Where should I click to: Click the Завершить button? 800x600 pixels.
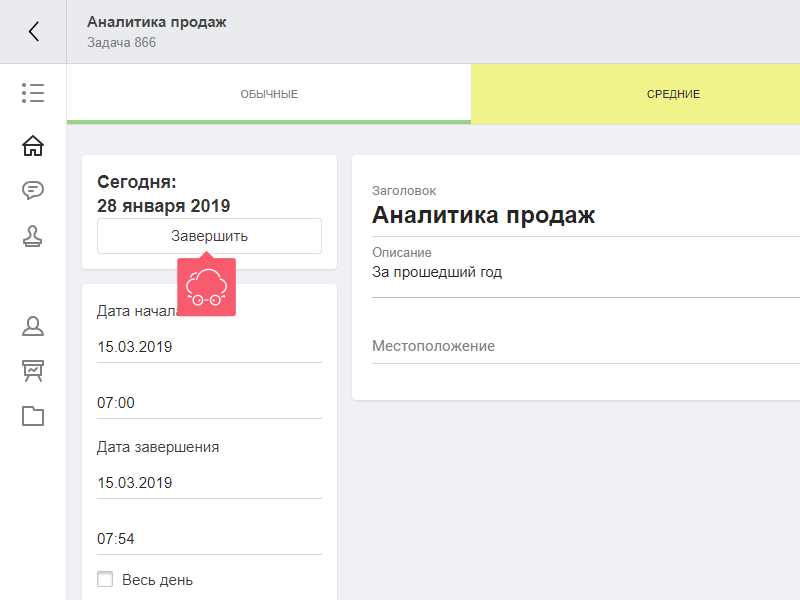[x=209, y=236]
